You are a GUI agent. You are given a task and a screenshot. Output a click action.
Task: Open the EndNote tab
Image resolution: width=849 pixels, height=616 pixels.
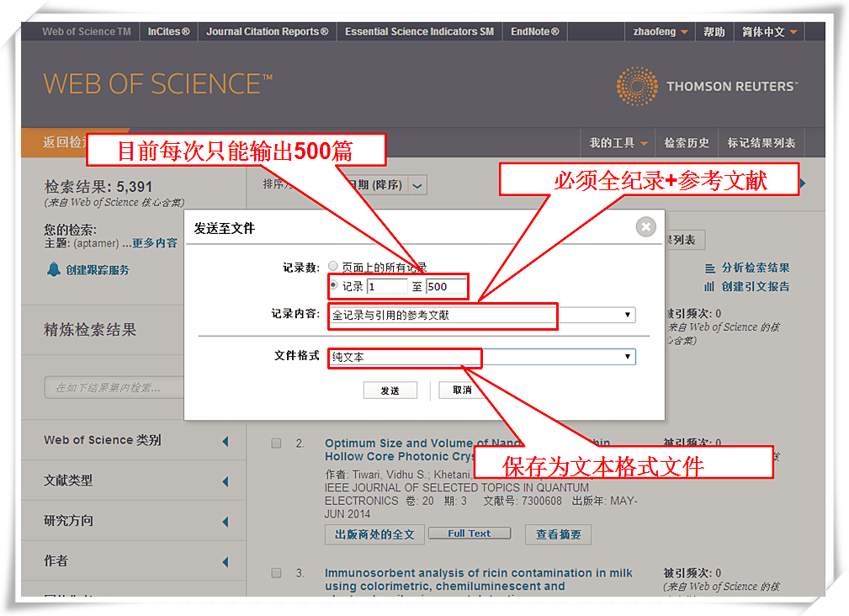coord(534,31)
